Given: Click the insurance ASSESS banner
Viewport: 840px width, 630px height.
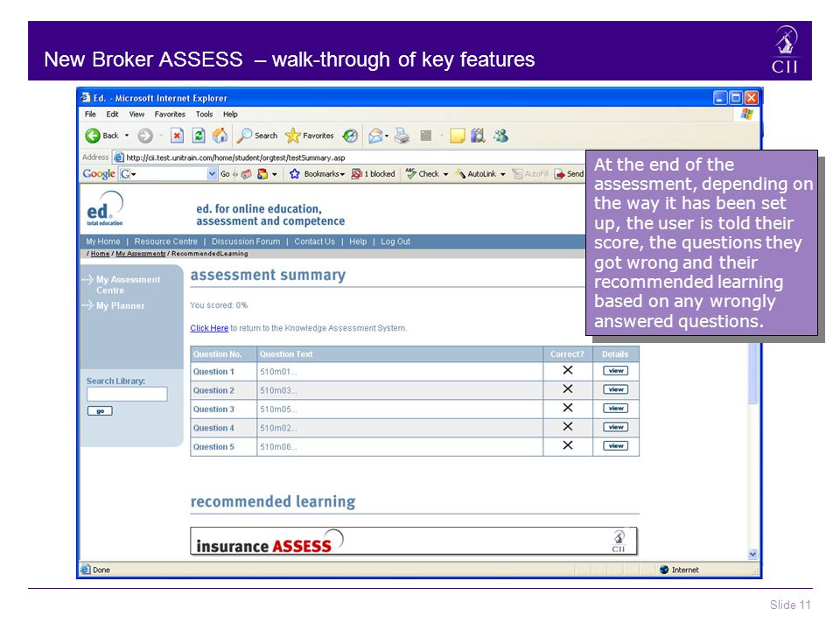Looking at the screenshot, I should pos(414,541).
